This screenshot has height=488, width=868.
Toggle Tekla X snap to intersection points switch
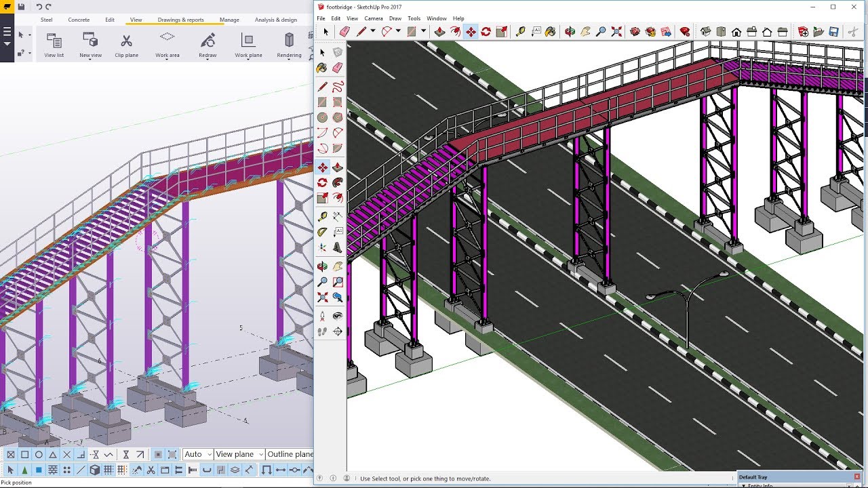(x=66, y=455)
